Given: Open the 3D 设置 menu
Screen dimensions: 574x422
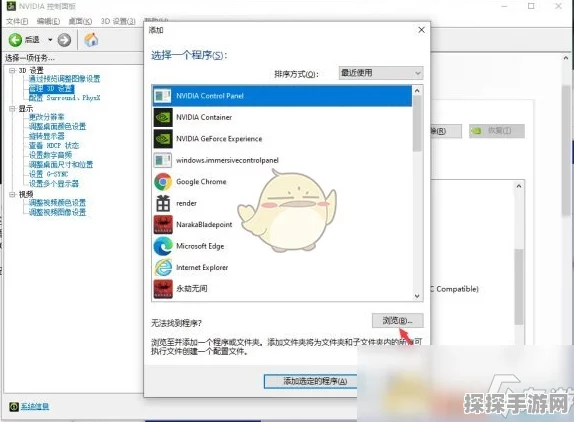Looking at the screenshot, I should 118,21.
